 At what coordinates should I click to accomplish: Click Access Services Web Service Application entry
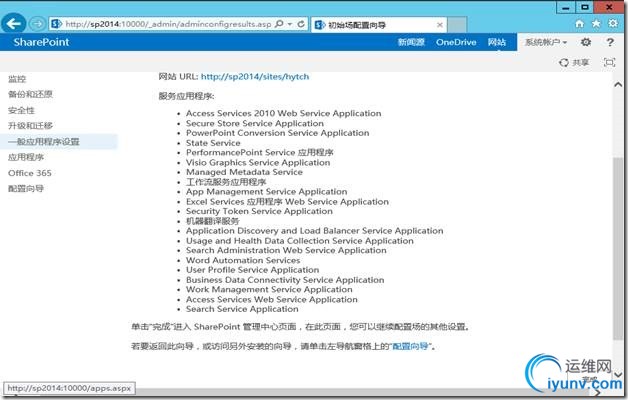tap(272, 299)
